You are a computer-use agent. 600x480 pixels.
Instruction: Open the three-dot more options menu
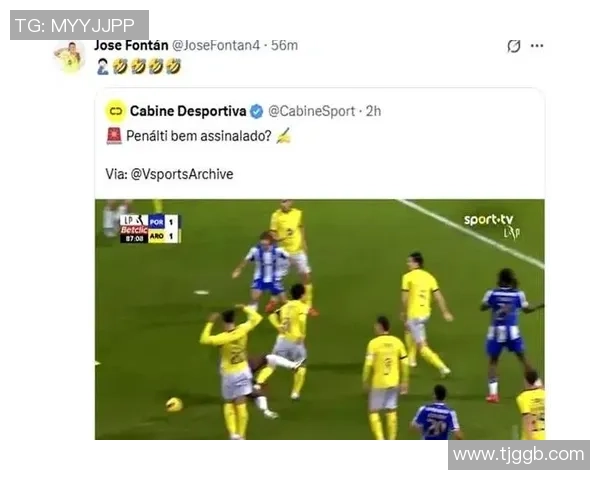(537, 46)
